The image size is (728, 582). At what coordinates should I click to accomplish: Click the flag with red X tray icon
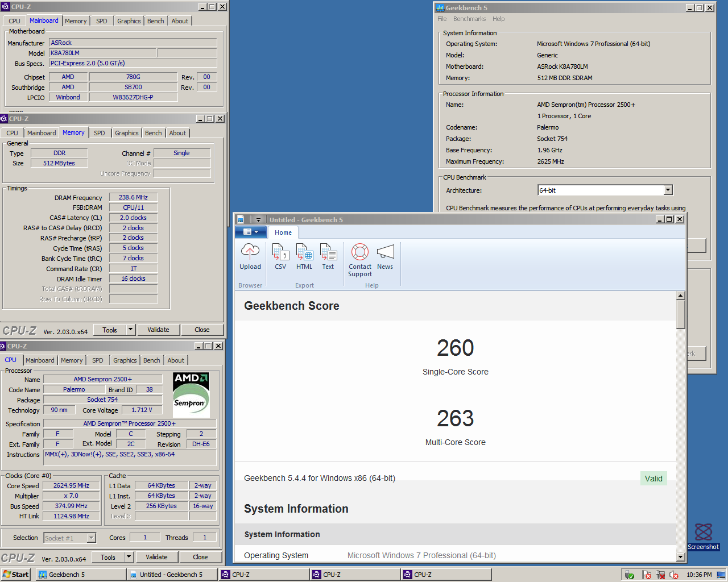647,575
